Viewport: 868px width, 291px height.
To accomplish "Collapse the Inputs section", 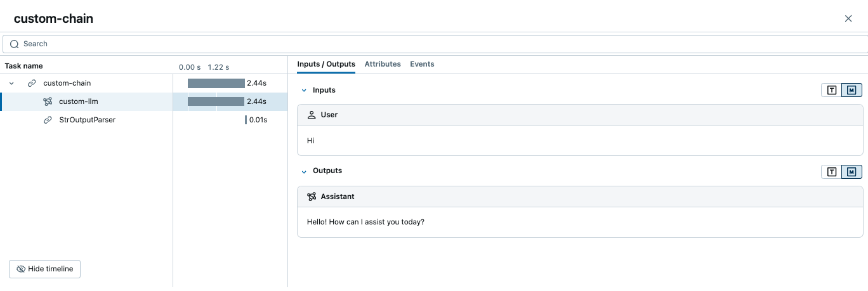I will pyautogui.click(x=304, y=90).
